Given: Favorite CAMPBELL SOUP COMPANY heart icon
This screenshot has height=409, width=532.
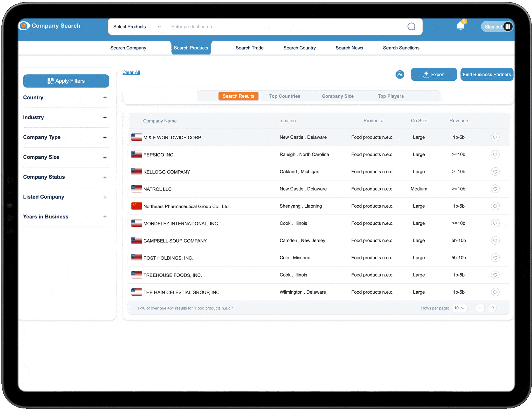Looking at the screenshot, I should point(495,241).
